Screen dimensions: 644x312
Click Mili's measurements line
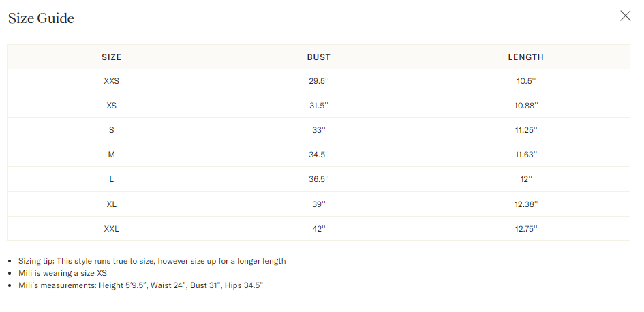(140, 285)
